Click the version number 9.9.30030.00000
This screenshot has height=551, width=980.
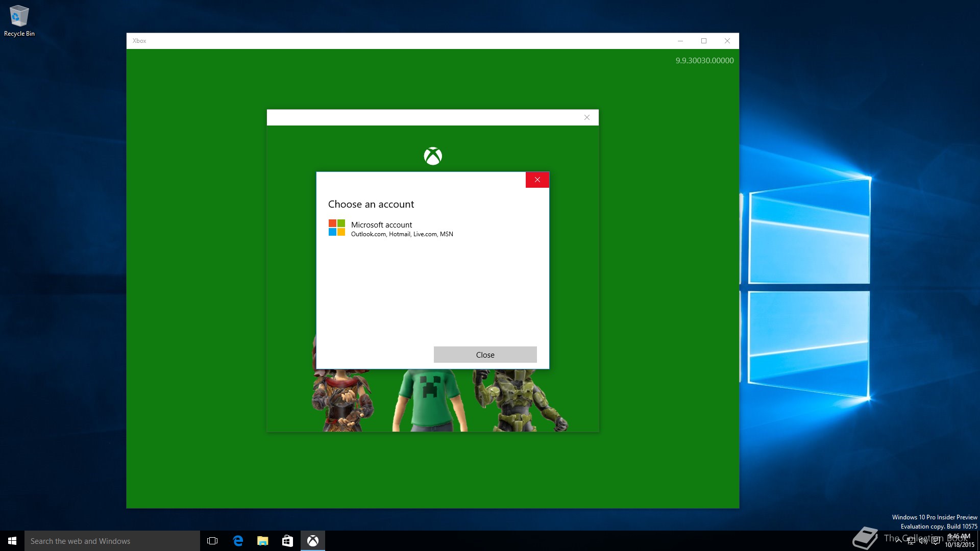704,60
